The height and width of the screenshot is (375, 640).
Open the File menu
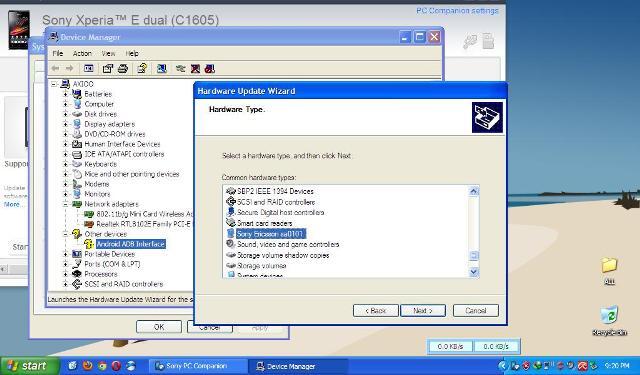click(58, 53)
